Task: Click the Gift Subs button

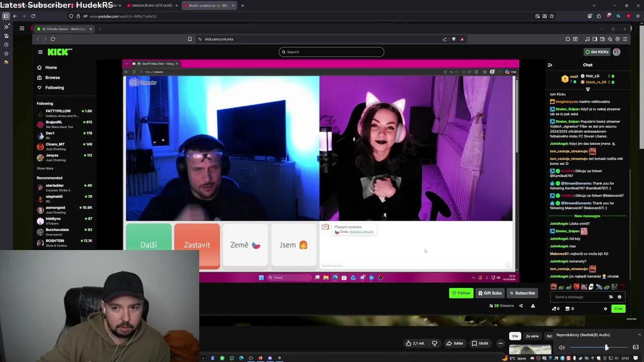Action: [x=490, y=293]
